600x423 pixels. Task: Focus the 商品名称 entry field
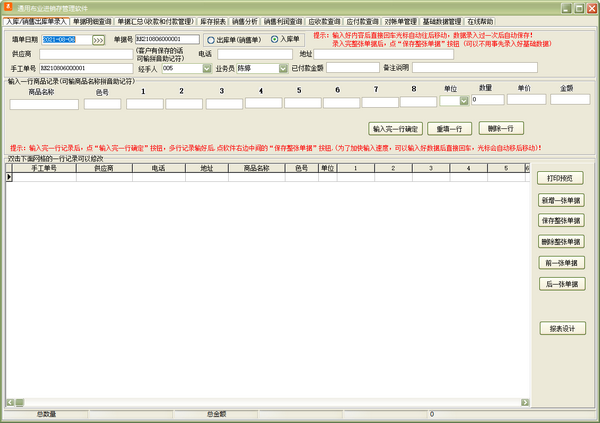[x=44, y=103]
